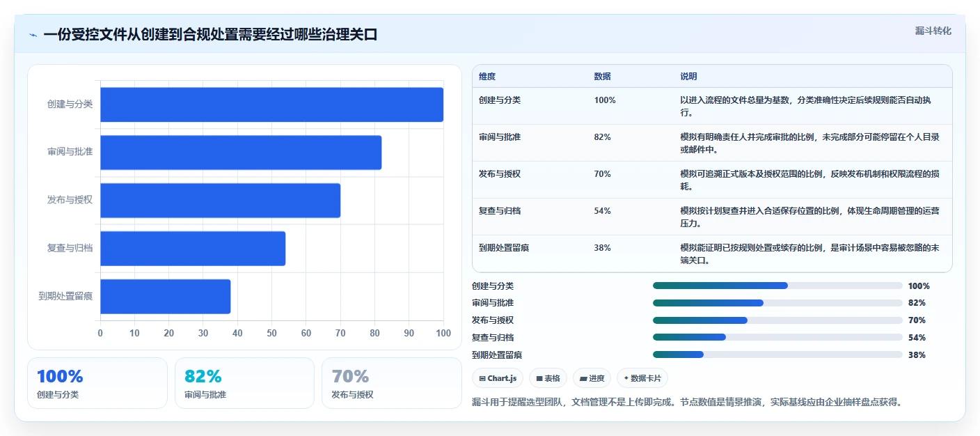Click the 审阅与批准 progress bar
Image resolution: width=980 pixels, height=436 pixels.
pyautogui.click(x=777, y=303)
